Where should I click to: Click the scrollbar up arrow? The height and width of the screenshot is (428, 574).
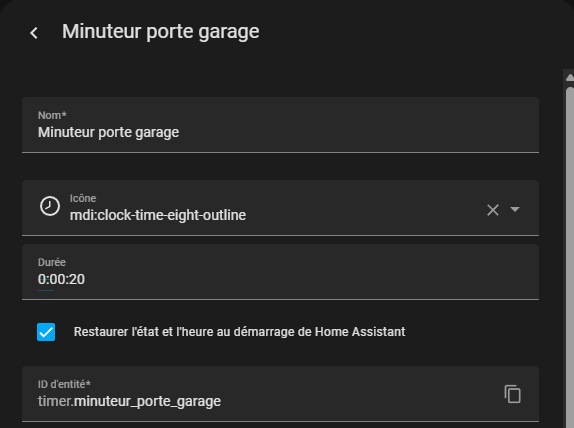[x=570, y=77]
